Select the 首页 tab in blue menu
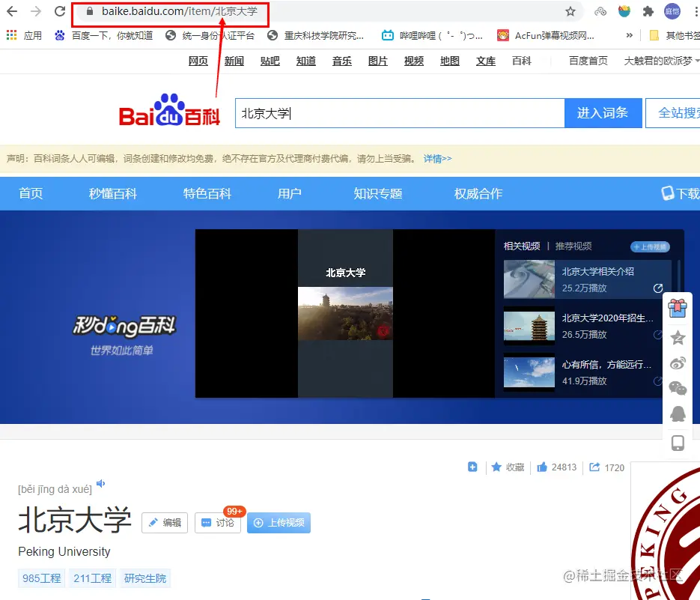The width and height of the screenshot is (700, 600). pyautogui.click(x=31, y=193)
